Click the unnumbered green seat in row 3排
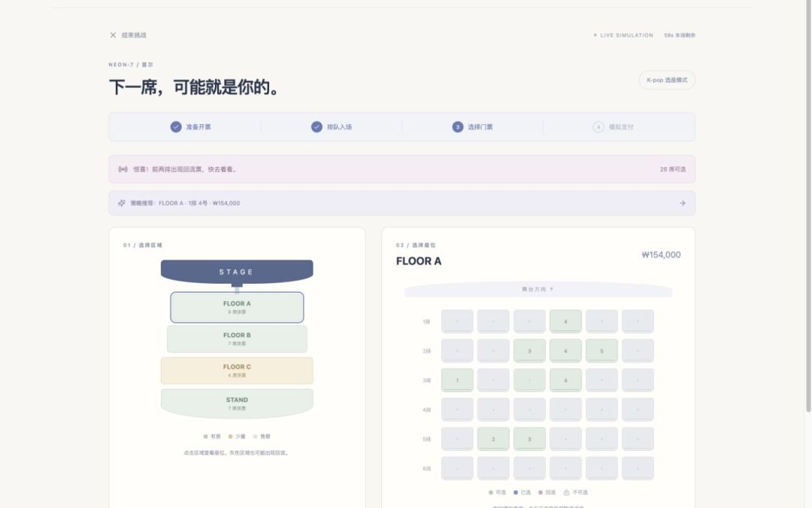 pyautogui.click(x=529, y=380)
